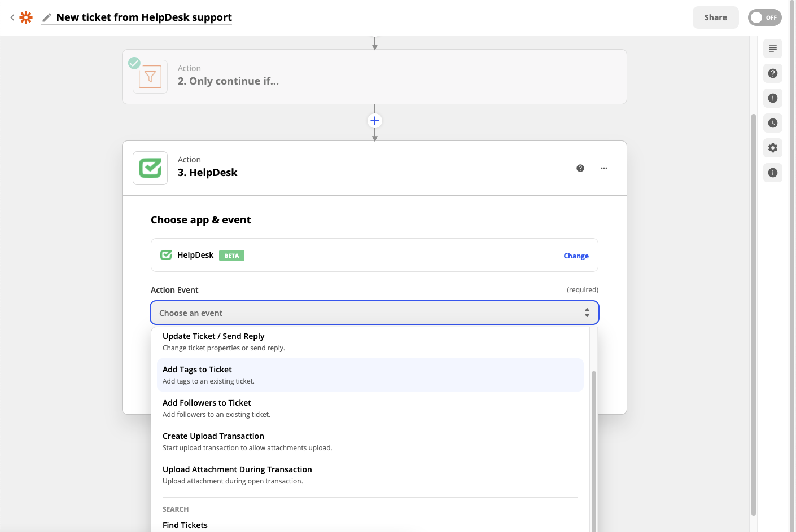The height and width of the screenshot is (532, 796).
Task: Click the Change app link
Action: tap(576, 256)
